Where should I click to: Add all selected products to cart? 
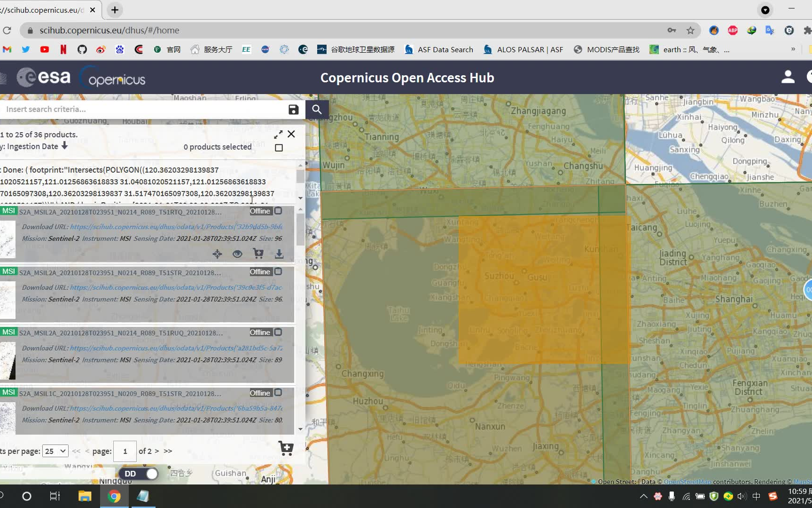point(286,448)
